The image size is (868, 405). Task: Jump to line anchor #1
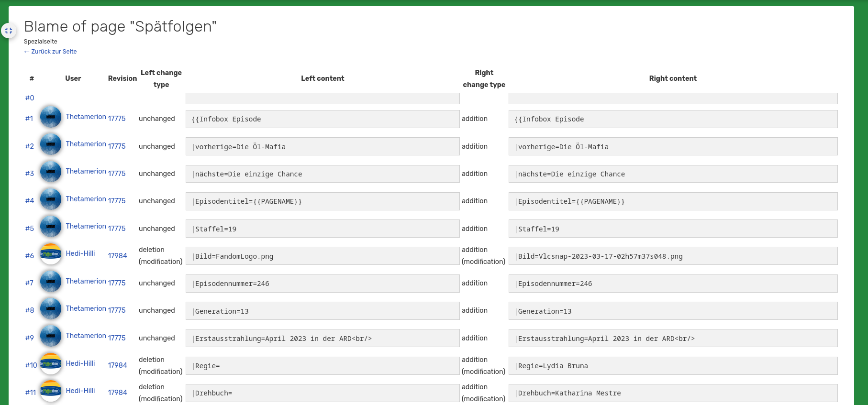(x=29, y=119)
